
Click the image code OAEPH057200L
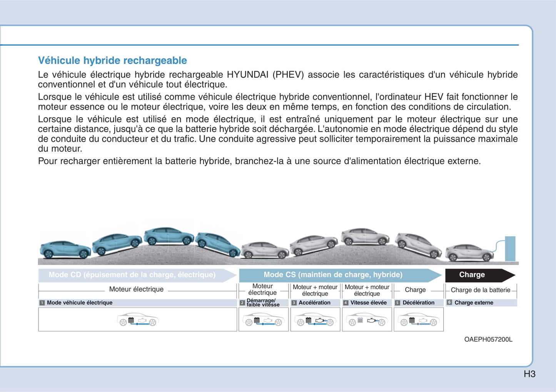point(488,339)
